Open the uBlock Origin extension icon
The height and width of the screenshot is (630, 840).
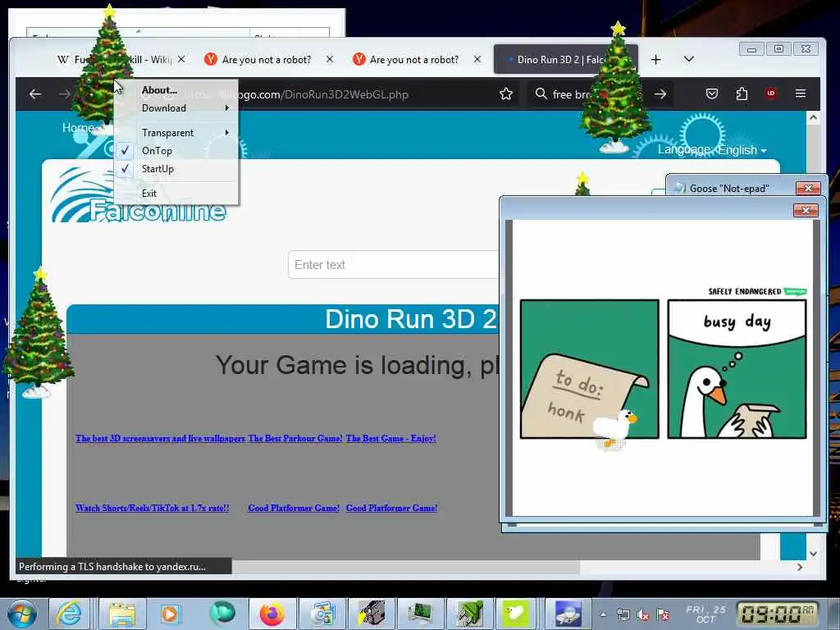[x=771, y=94]
